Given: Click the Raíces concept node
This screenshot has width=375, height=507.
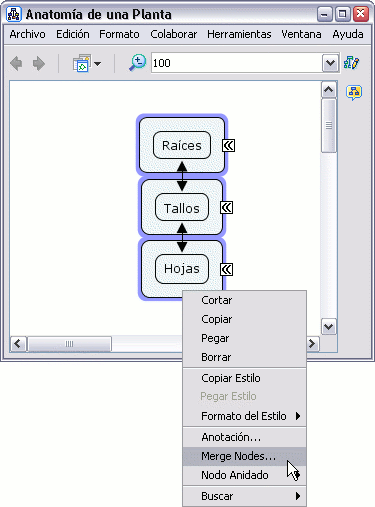Looking at the screenshot, I should pyautogui.click(x=182, y=145).
